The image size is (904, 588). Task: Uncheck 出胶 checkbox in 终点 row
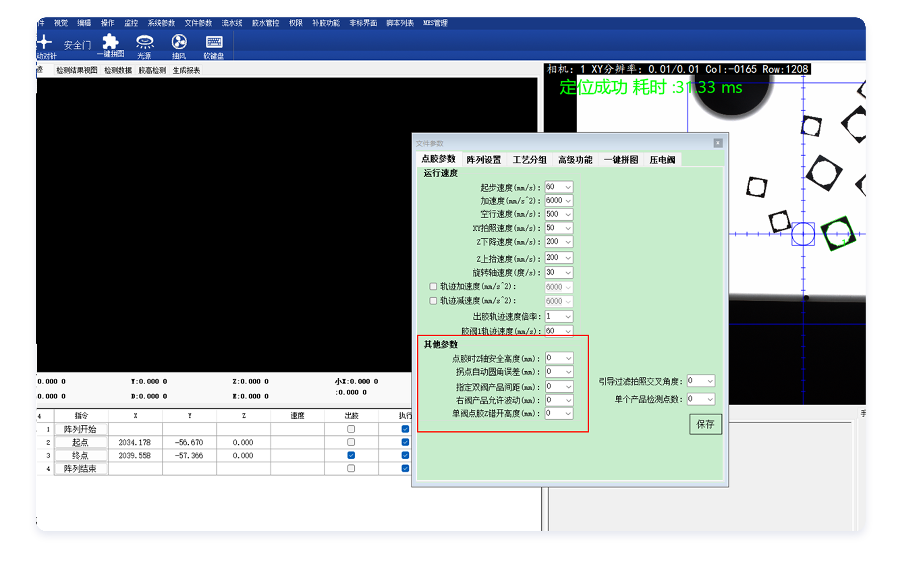point(351,455)
